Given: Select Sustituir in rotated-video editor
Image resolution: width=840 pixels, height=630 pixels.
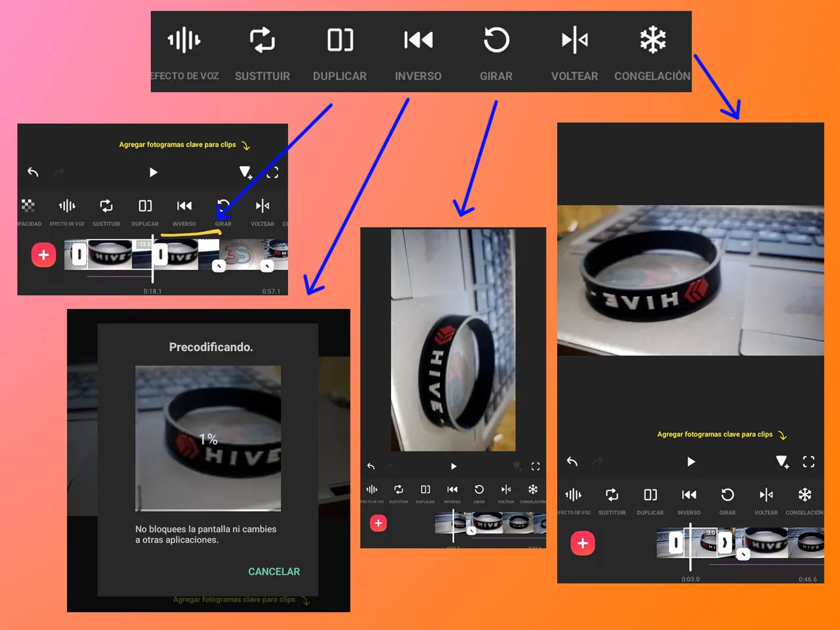Looking at the screenshot, I should pyautogui.click(x=398, y=494).
